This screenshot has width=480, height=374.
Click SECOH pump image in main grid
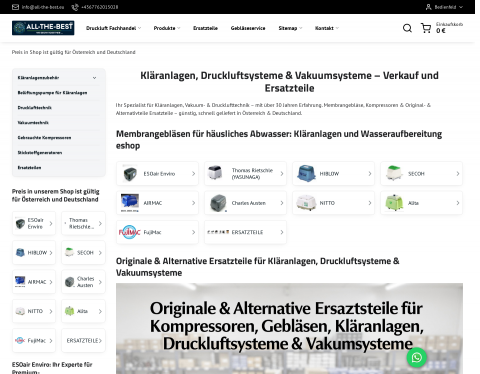pos(394,173)
